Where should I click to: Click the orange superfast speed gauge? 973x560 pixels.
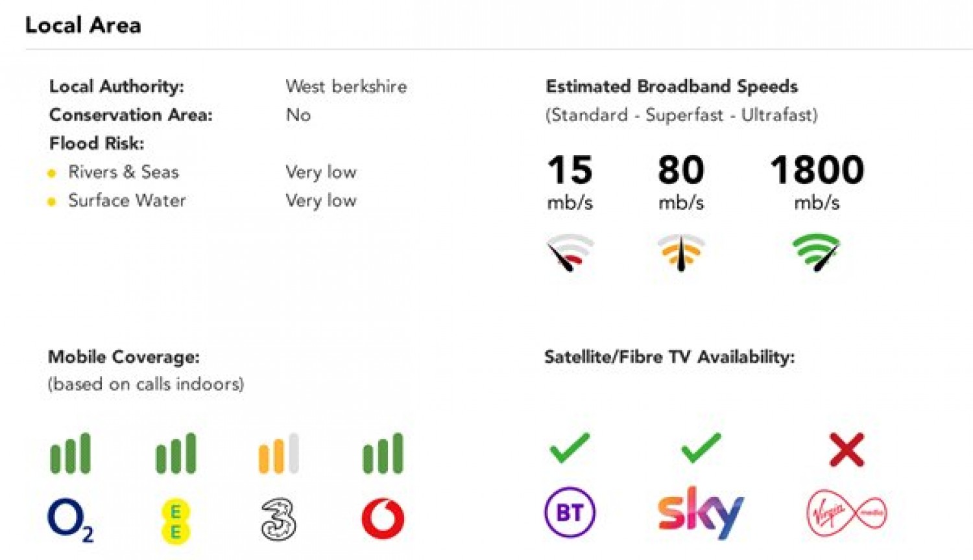681,252
